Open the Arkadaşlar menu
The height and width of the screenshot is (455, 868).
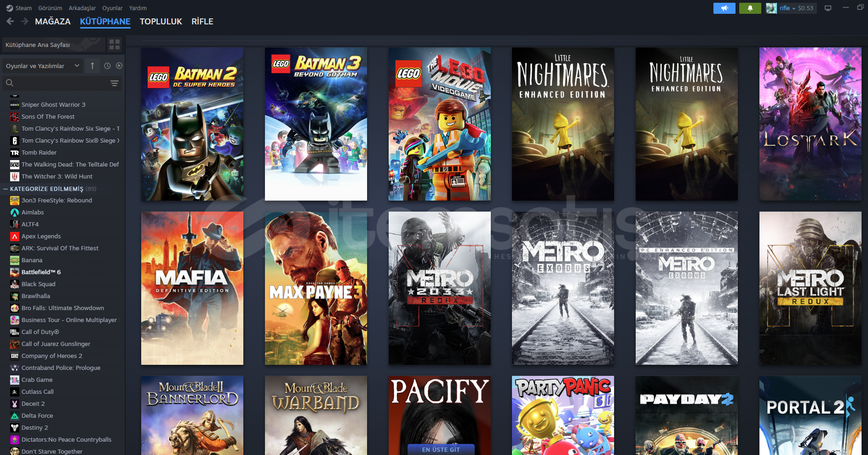click(82, 8)
